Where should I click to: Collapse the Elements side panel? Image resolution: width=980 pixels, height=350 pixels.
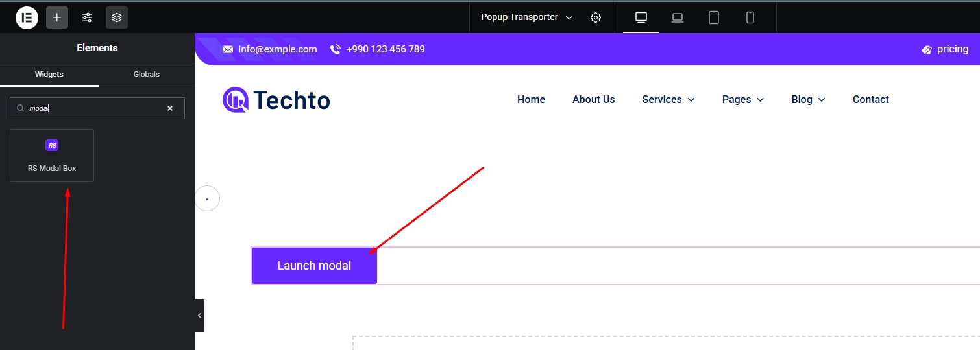pyautogui.click(x=199, y=315)
